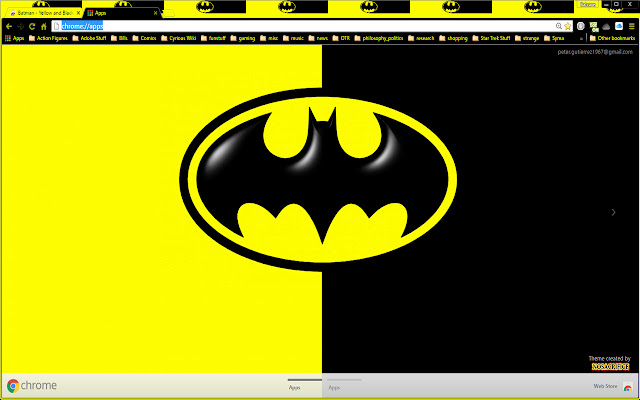Open the round gray extension icon
The height and width of the screenshot is (400, 640).
tap(581, 26)
